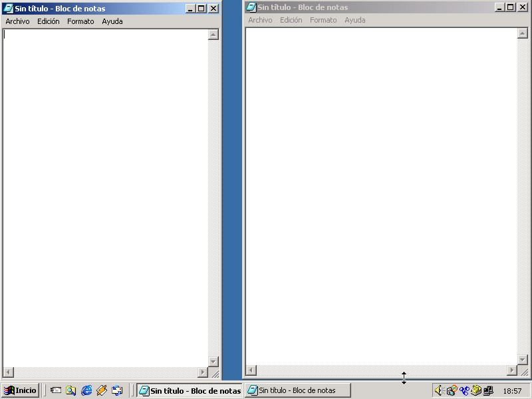This screenshot has width=532, height=399.
Task: Click the right Notepad title bar text
Action: pos(303,7)
